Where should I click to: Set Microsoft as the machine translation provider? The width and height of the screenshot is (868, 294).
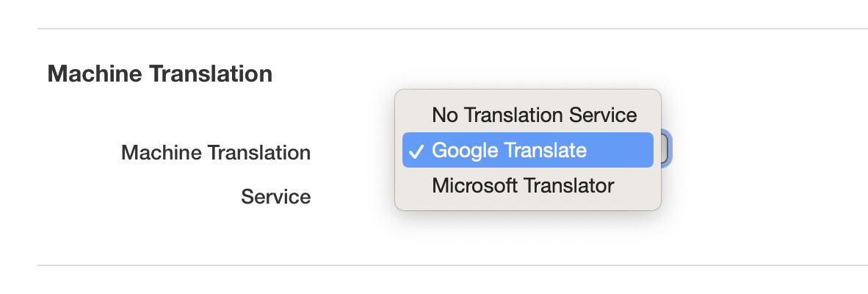(522, 185)
